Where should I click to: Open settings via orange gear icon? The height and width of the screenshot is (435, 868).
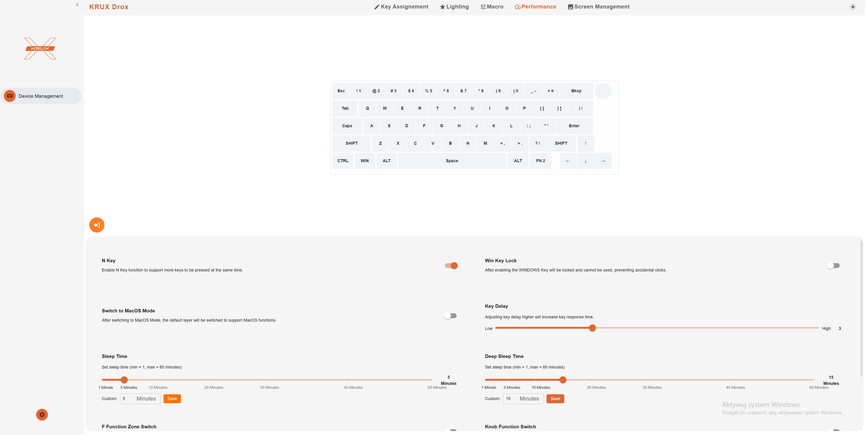pyautogui.click(x=42, y=415)
